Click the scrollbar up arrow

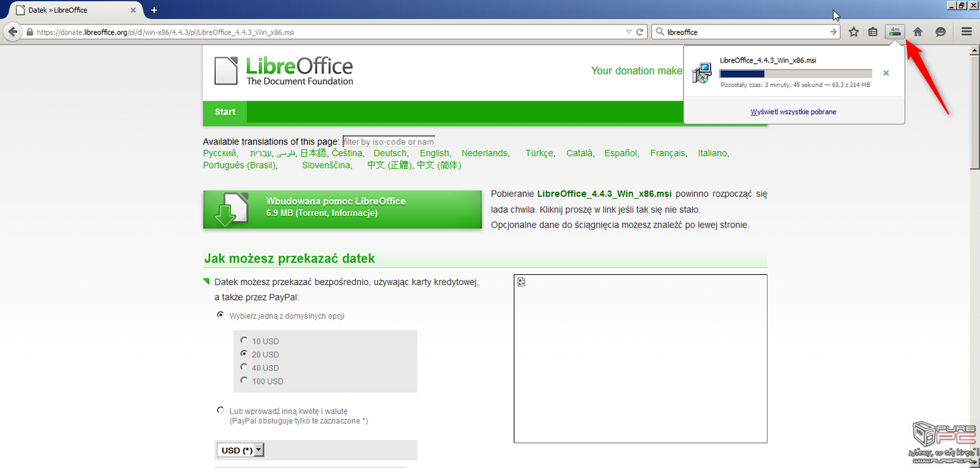tap(974, 49)
